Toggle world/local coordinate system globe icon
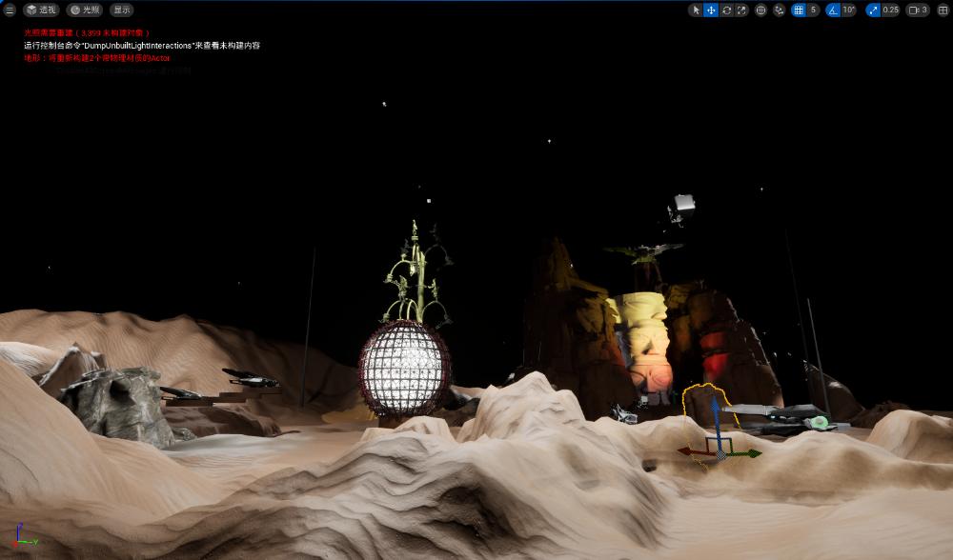Image resolution: width=953 pixels, height=560 pixels. point(760,10)
